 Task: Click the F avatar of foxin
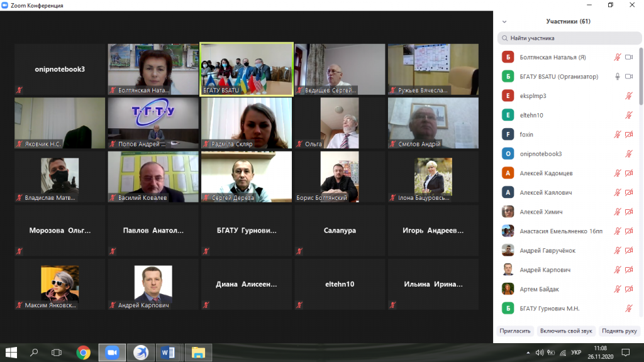[x=508, y=134]
